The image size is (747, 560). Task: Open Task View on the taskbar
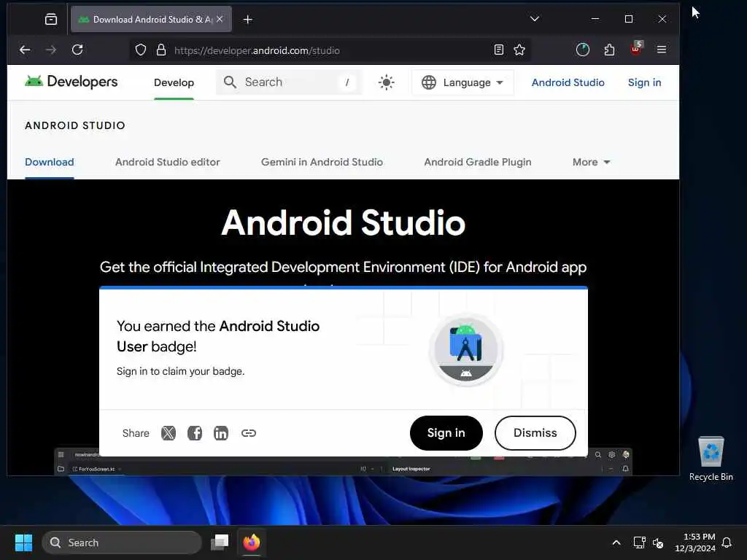[220, 542]
